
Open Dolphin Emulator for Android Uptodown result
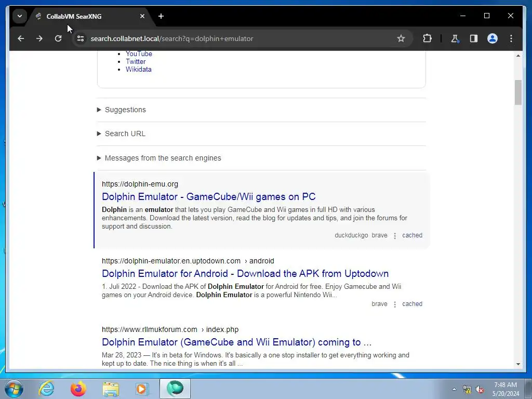click(245, 273)
